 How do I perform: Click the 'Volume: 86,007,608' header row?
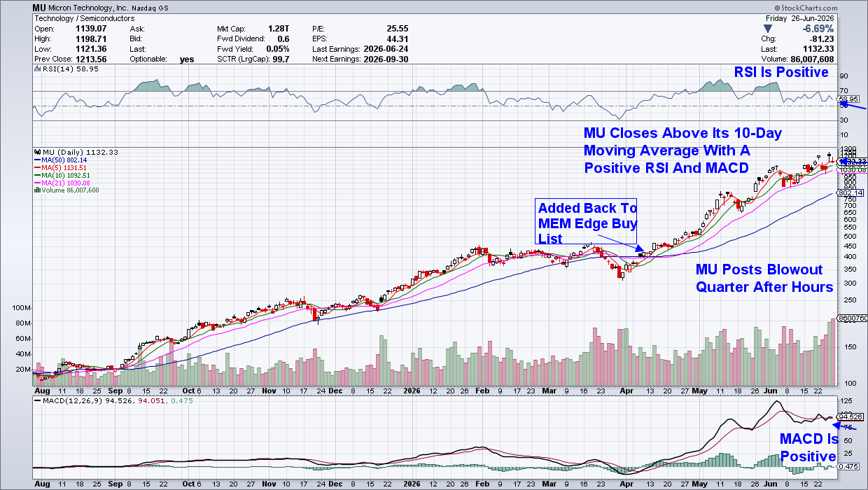[x=798, y=59]
